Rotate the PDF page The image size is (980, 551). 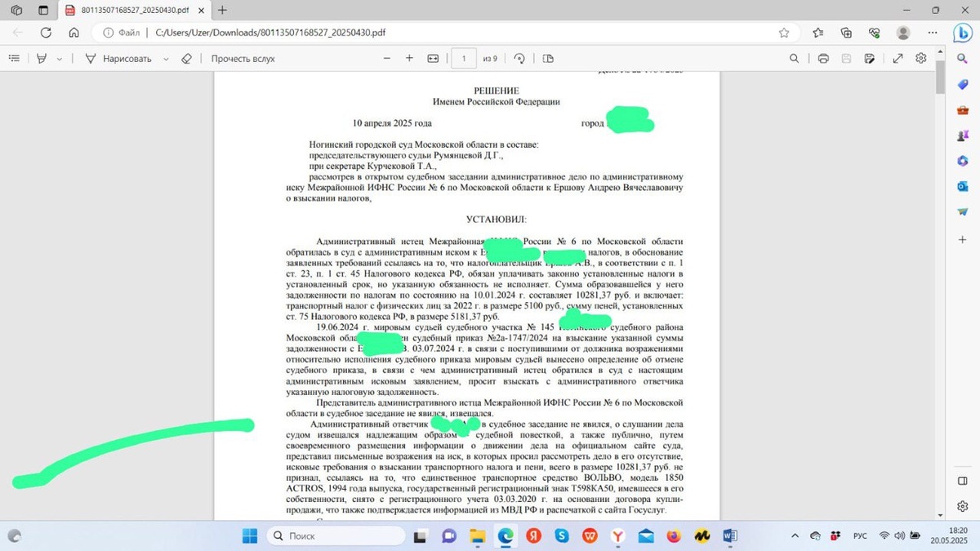519,59
